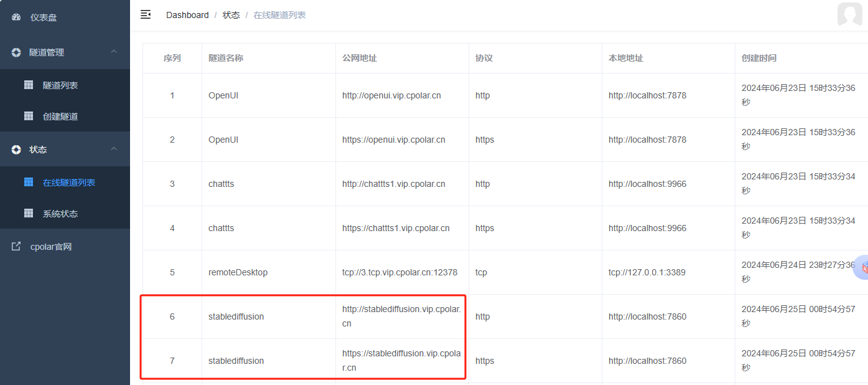Click the grid icon beside 隧道列表
The image size is (868, 385).
click(29, 85)
